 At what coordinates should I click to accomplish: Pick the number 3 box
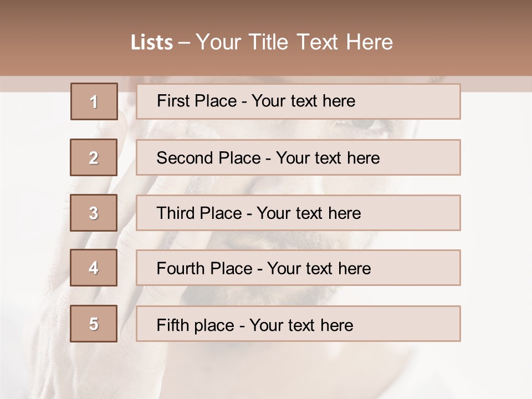click(x=94, y=213)
